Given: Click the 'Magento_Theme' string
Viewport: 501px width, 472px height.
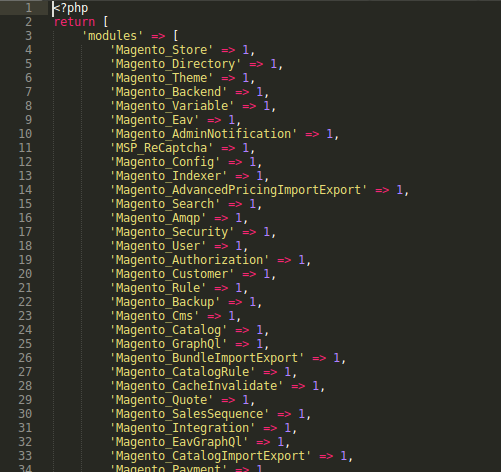Looking at the screenshot, I should tap(162, 78).
